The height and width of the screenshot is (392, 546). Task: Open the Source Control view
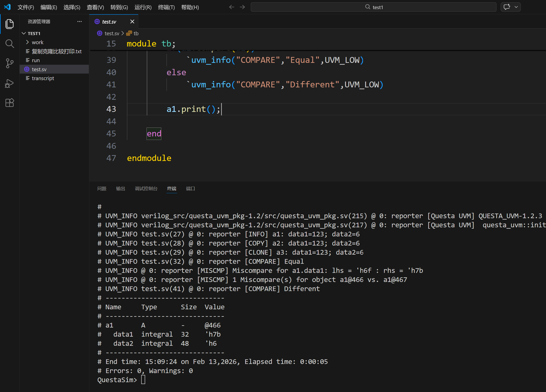click(x=9, y=63)
